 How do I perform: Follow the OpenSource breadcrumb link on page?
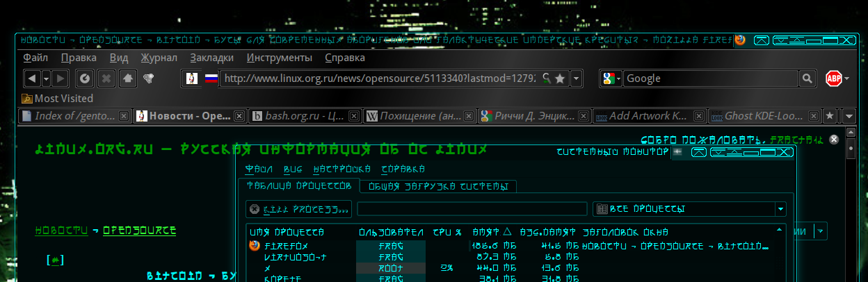click(139, 231)
